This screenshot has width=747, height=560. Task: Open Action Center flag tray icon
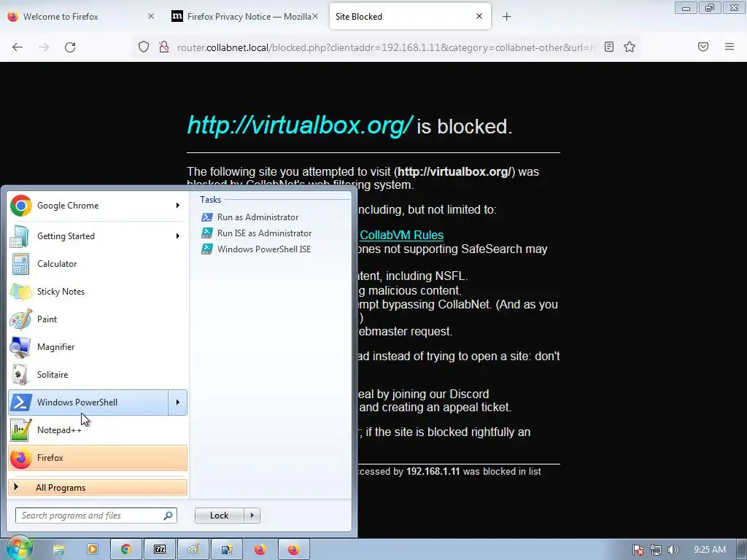[x=638, y=550]
